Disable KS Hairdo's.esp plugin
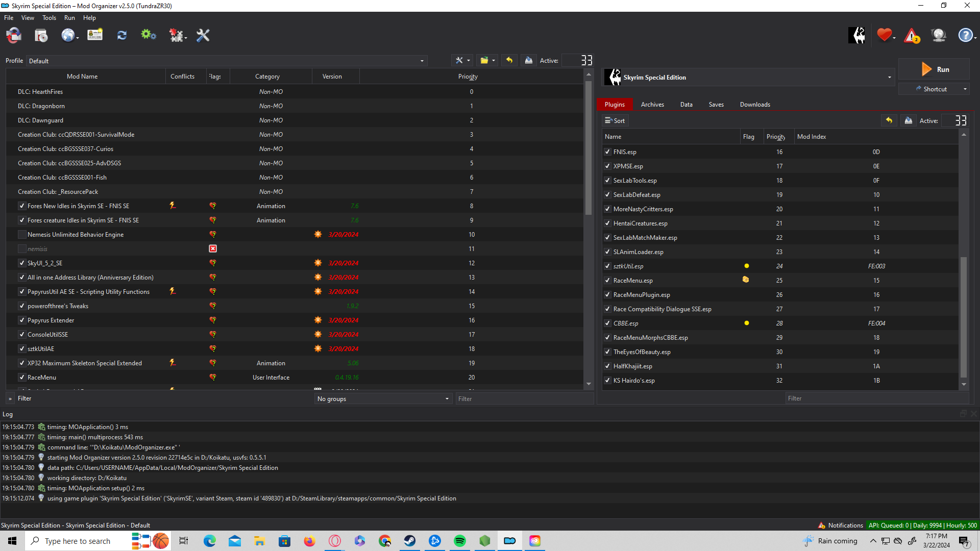Image resolution: width=980 pixels, height=551 pixels. [x=607, y=380]
